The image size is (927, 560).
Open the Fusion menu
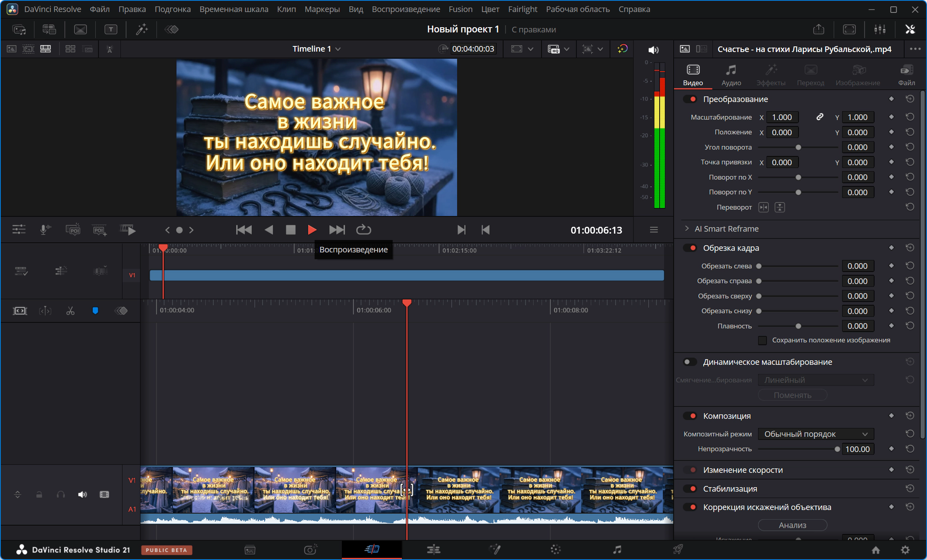(x=460, y=9)
